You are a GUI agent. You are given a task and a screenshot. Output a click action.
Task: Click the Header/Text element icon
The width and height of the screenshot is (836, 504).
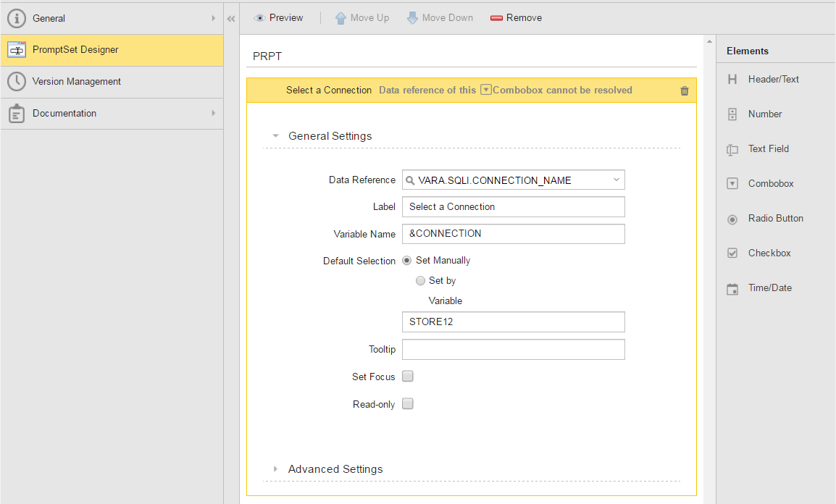(x=732, y=80)
